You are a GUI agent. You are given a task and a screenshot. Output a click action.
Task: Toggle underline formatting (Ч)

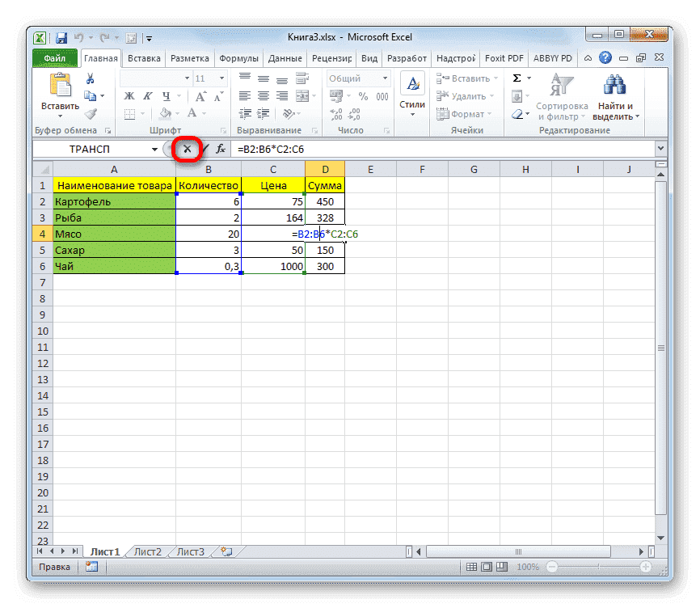(167, 95)
